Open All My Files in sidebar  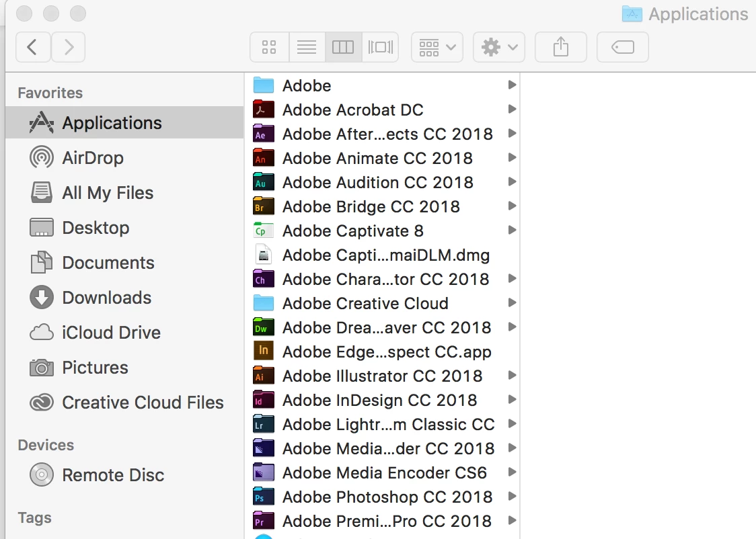(124, 193)
